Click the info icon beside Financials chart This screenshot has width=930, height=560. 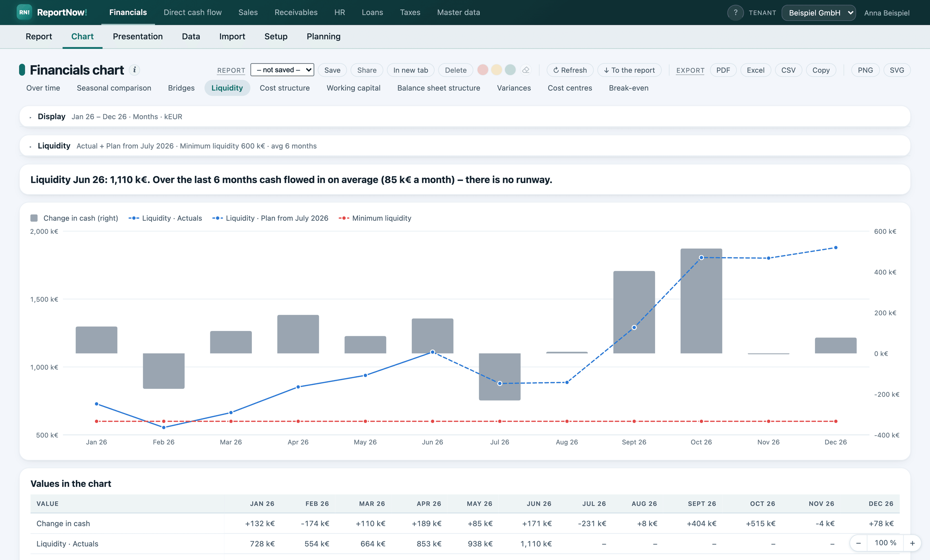134,70
